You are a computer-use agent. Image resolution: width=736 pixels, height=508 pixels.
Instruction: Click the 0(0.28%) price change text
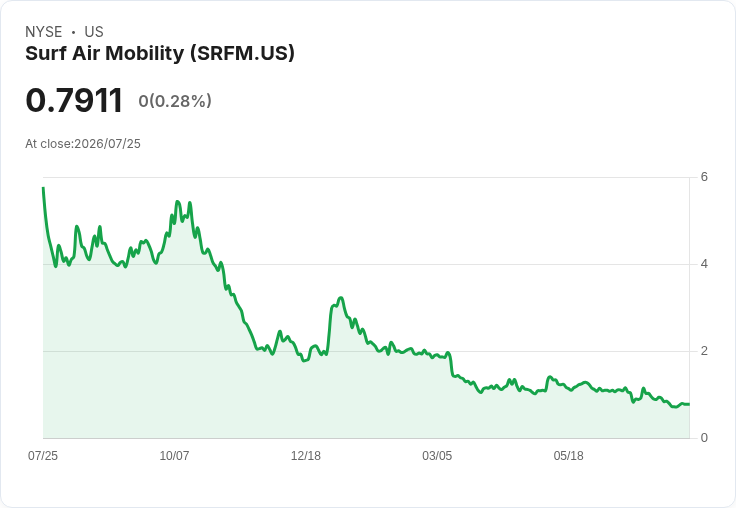coord(175,101)
